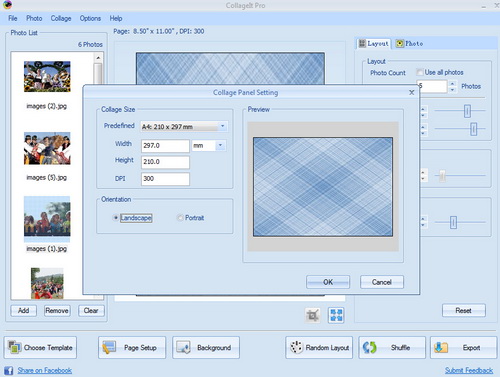Image resolution: width=500 pixels, height=377 pixels.
Task: Open the mm units dropdown
Action: click(x=220, y=145)
